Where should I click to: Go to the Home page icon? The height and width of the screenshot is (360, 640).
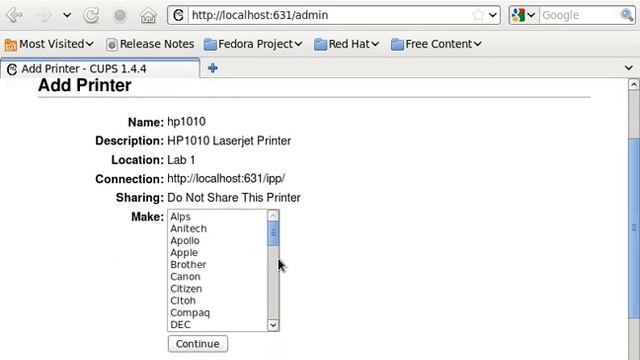click(148, 16)
